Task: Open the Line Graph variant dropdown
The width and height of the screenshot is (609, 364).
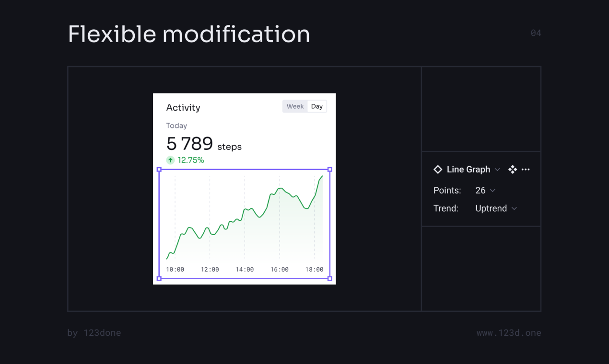Action: (x=497, y=169)
